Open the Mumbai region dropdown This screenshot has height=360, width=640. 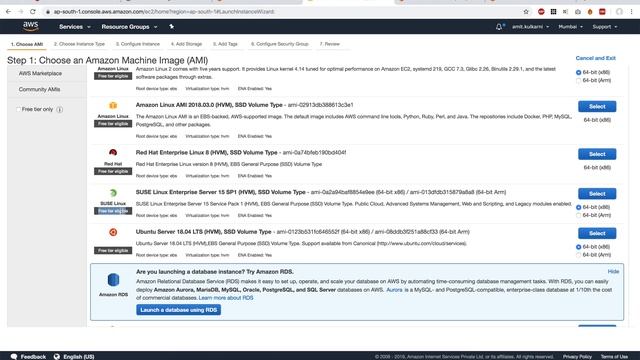coord(570,27)
